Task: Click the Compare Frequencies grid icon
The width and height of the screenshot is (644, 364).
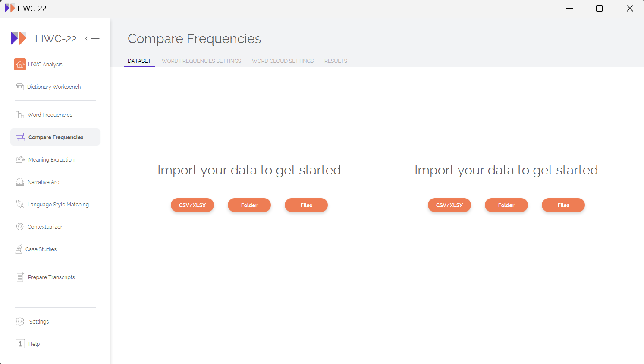Action: [20, 137]
